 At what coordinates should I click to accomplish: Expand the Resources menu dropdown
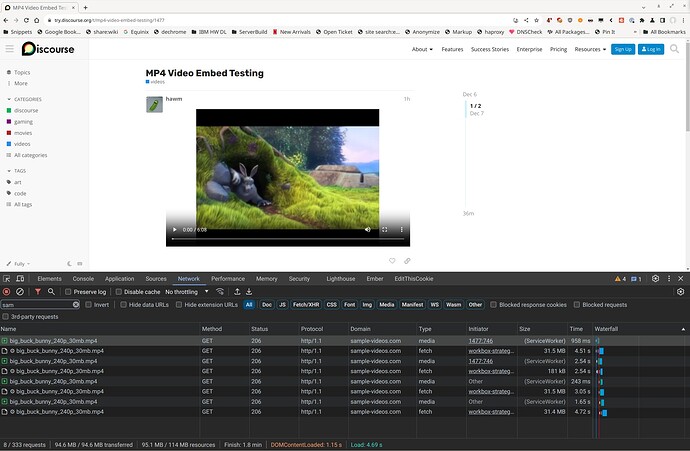pos(590,49)
